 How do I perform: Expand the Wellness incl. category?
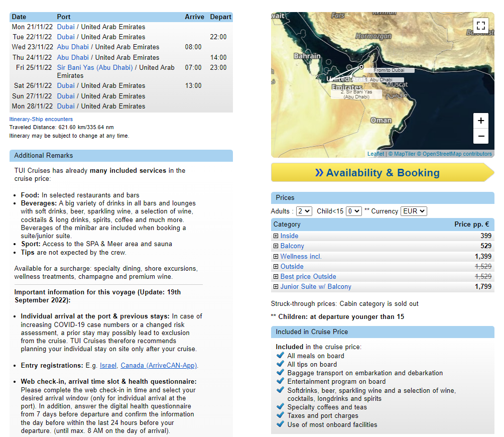[x=276, y=256]
